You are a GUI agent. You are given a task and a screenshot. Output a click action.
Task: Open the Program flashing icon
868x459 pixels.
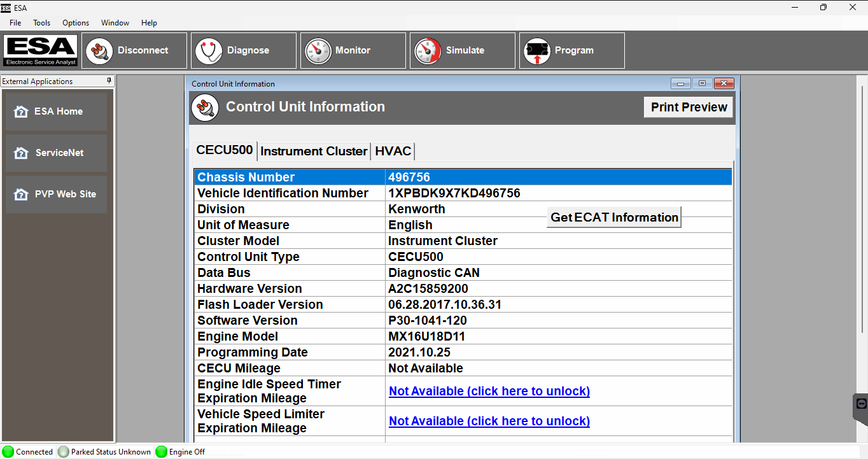[x=536, y=50]
